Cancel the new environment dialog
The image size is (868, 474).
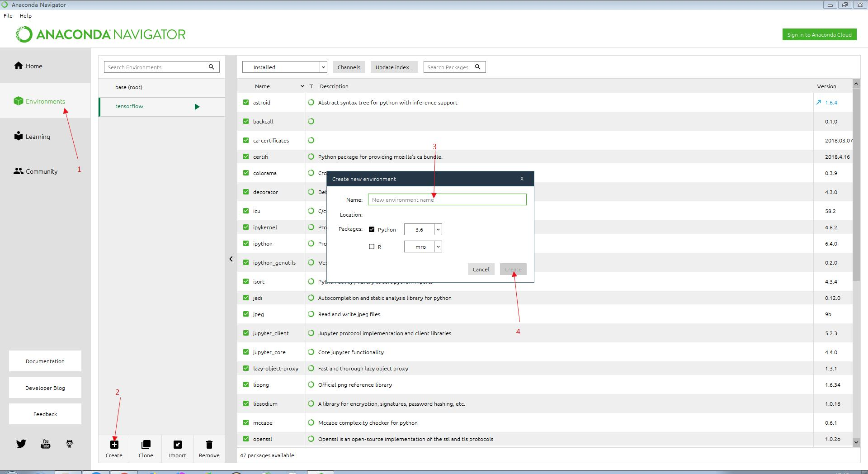[x=481, y=269]
